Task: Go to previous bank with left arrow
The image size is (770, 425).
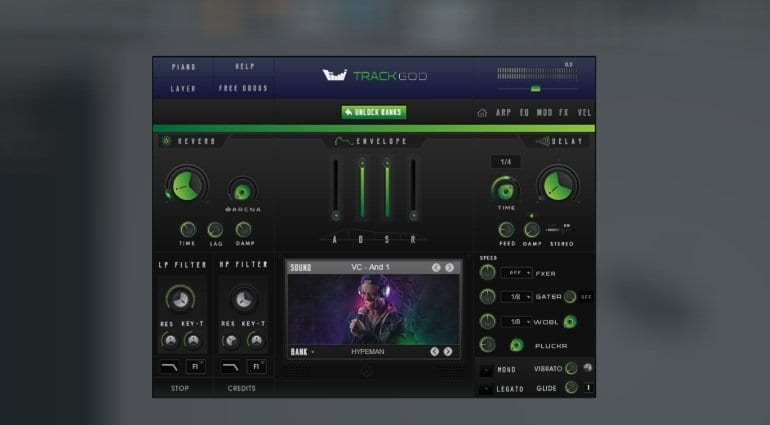Action: coord(435,351)
